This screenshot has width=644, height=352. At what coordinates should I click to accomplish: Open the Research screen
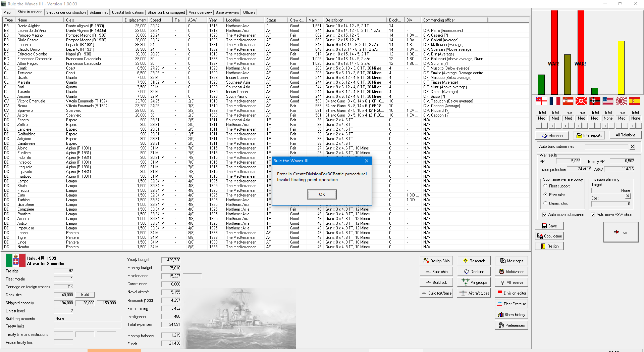click(x=474, y=261)
